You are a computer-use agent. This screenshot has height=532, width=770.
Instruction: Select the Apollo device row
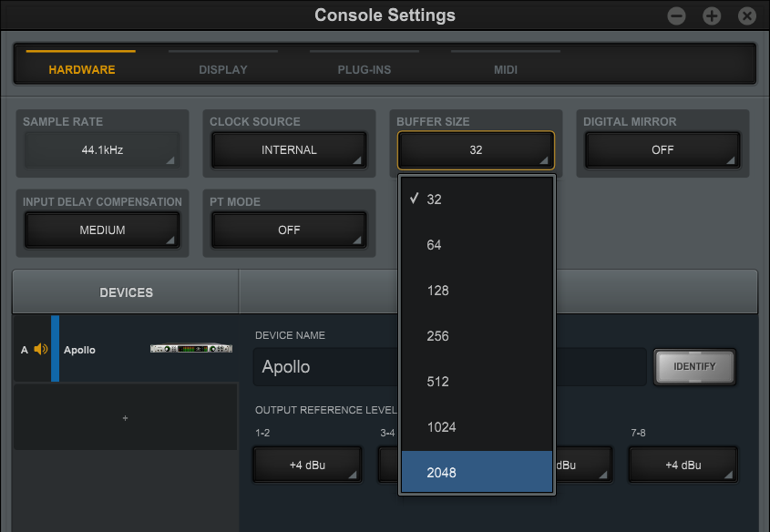tap(126, 349)
